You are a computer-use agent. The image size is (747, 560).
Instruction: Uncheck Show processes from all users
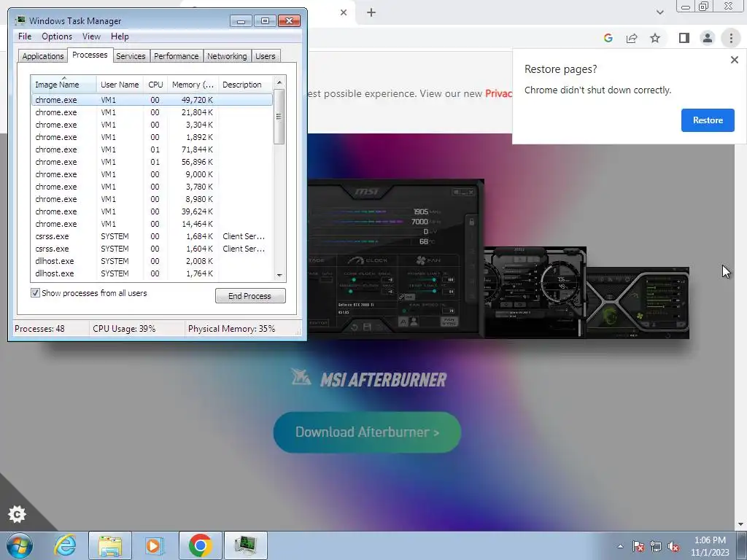(x=35, y=293)
